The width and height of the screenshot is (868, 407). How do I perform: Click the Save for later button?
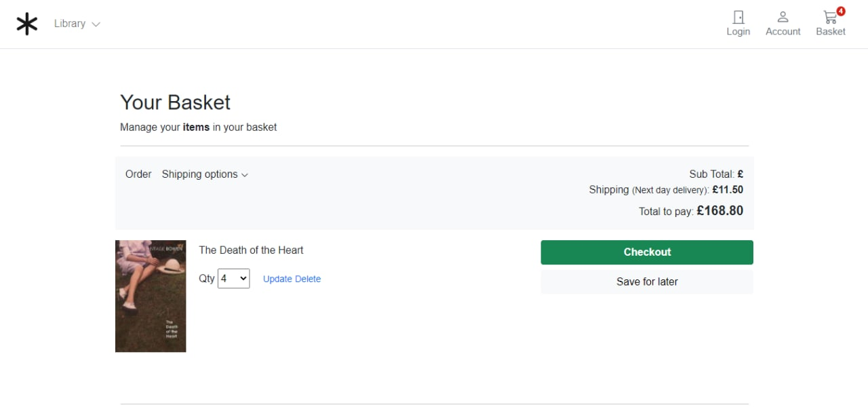pos(647,282)
